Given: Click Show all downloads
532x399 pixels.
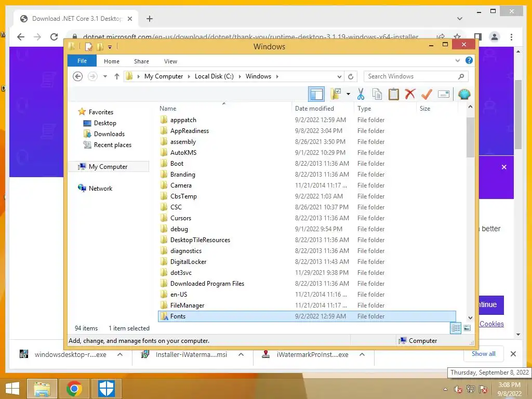Looking at the screenshot, I should pyautogui.click(x=484, y=354).
